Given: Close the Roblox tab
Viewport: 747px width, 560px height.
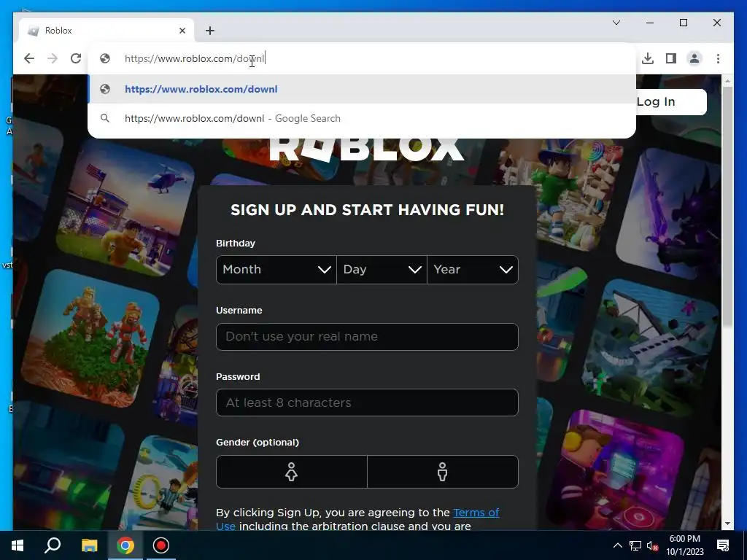Looking at the screenshot, I should [x=182, y=31].
